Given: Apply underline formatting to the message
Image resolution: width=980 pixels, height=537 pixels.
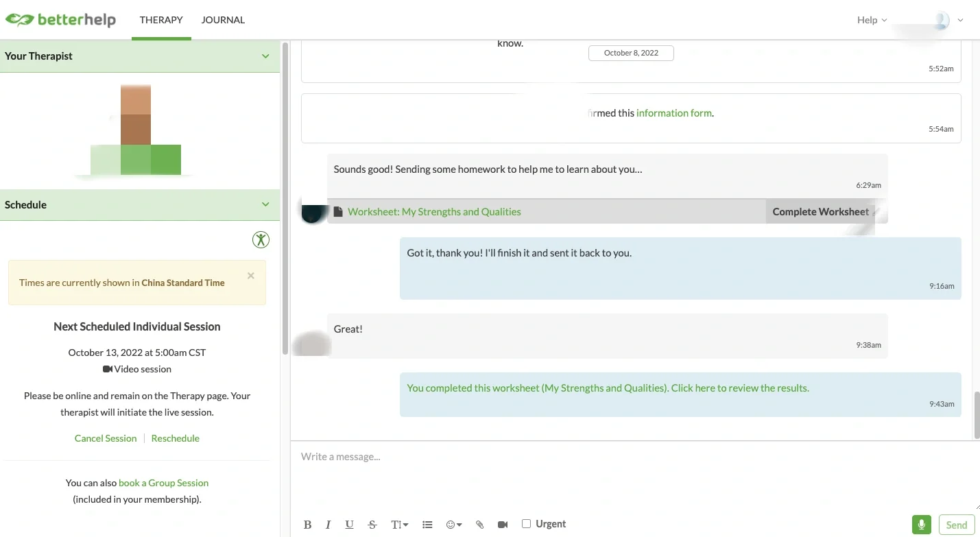Looking at the screenshot, I should 349,525.
